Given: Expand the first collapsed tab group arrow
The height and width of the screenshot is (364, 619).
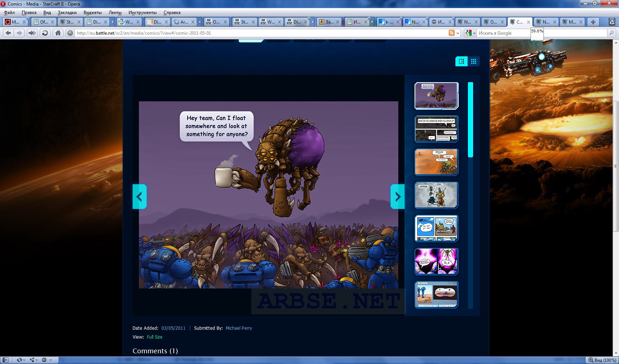Looking at the screenshot, I should click(x=112, y=22).
